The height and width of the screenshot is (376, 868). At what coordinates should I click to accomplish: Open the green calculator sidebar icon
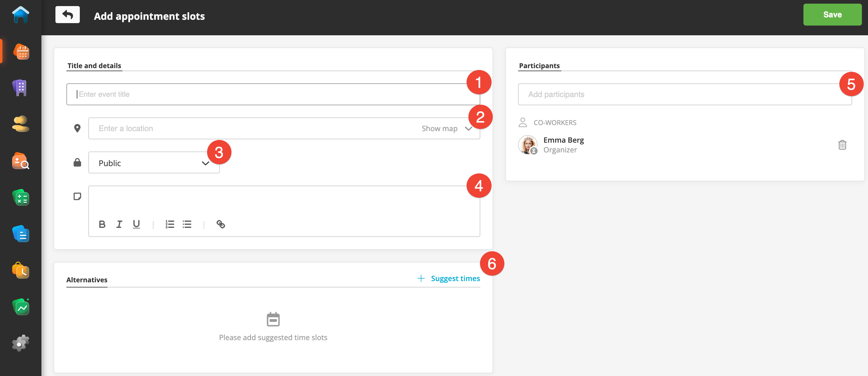(20, 198)
